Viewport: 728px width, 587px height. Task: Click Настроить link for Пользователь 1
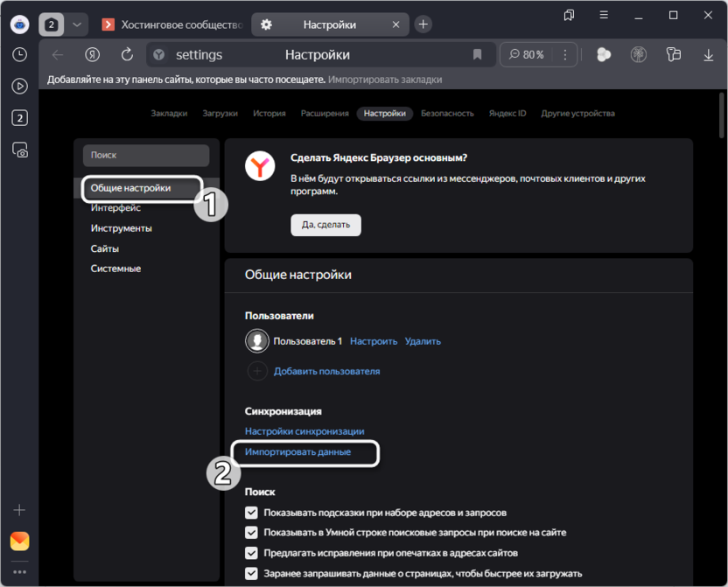pos(374,341)
